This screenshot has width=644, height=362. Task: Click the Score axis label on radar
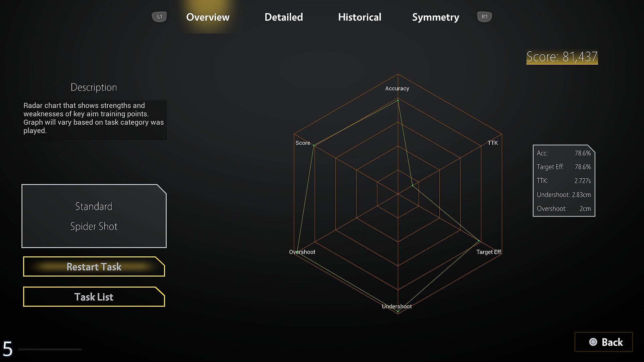[x=303, y=143]
